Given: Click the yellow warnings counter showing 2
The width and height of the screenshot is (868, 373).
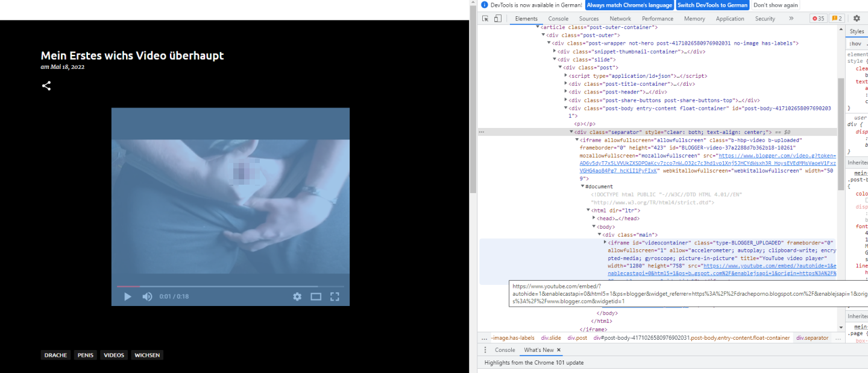Looking at the screenshot, I should click(837, 19).
